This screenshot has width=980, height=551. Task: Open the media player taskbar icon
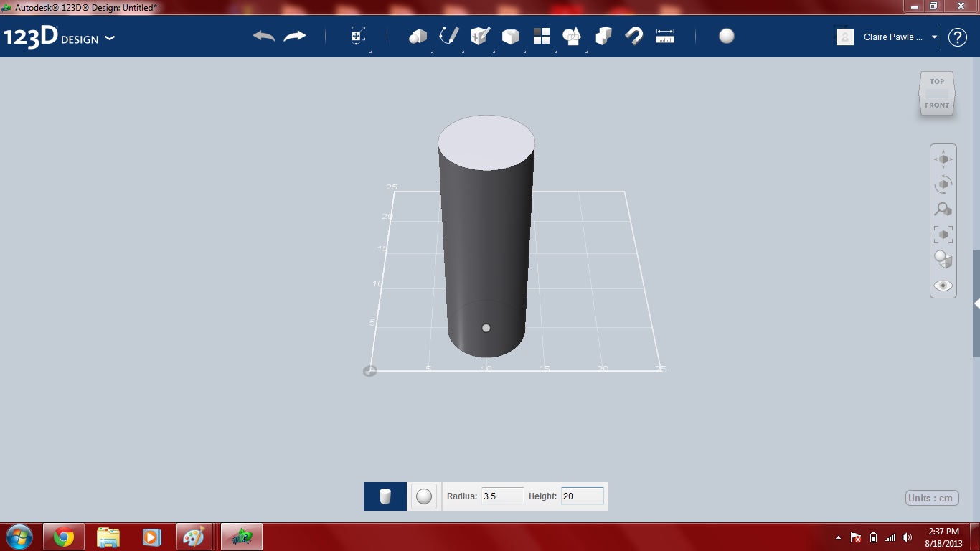[x=151, y=537]
